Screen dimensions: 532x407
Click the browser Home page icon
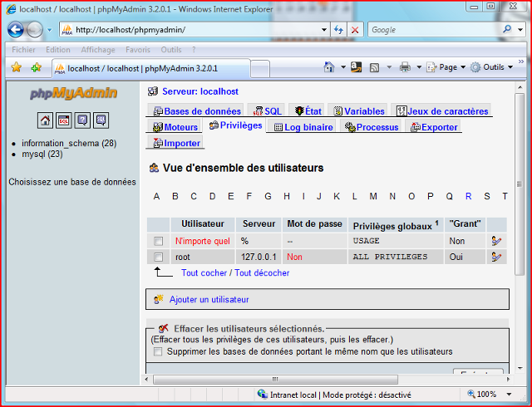point(329,67)
